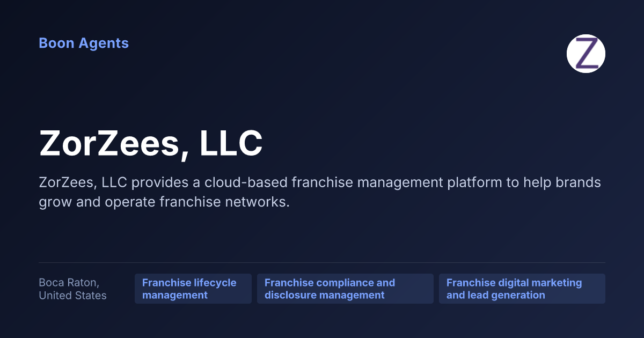
Task: Select the Franchise compliance and disclosure management tag
Action: click(x=345, y=289)
